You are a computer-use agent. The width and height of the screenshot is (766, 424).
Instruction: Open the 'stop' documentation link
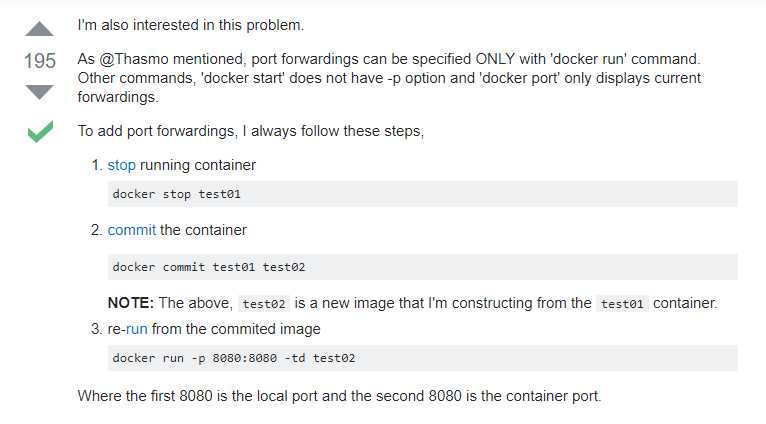[122, 165]
